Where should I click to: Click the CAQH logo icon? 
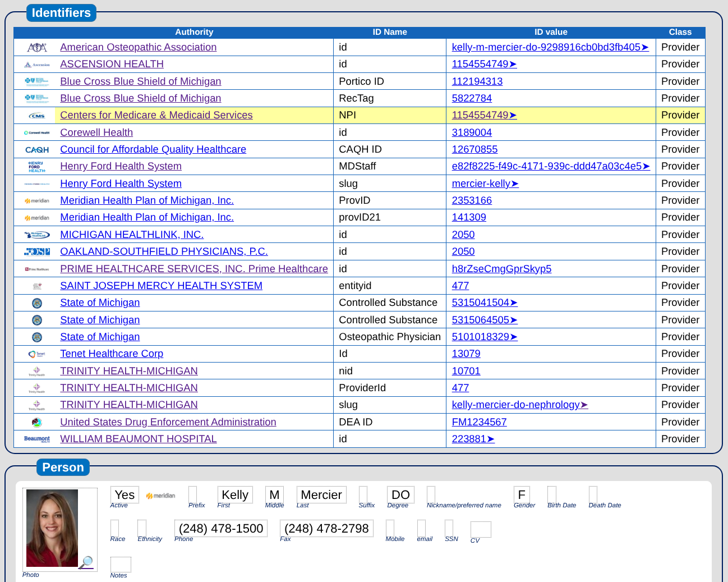pyautogui.click(x=37, y=150)
